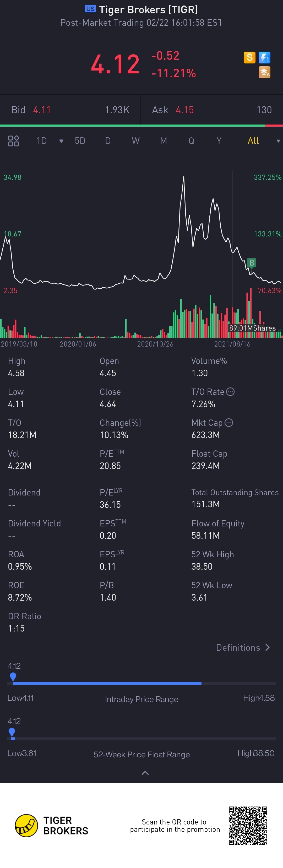Tap the orange dollar sign badge
The width and height of the screenshot is (283, 868).
pos(249,57)
